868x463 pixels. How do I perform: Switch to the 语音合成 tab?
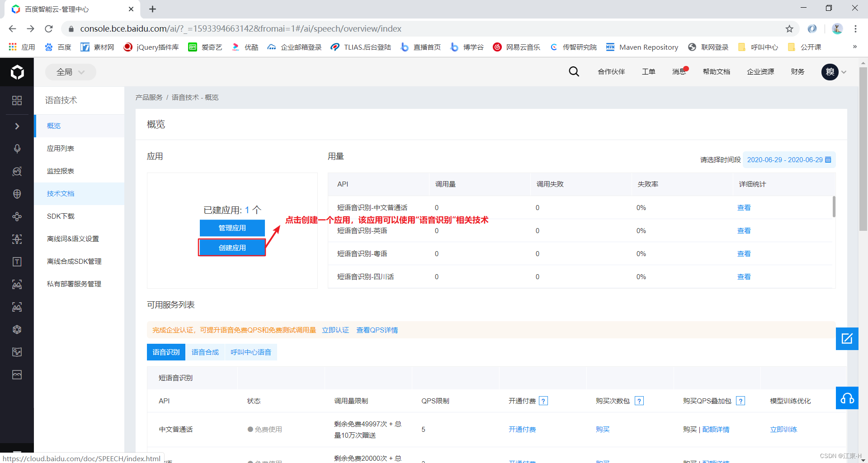tap(205, 352)
